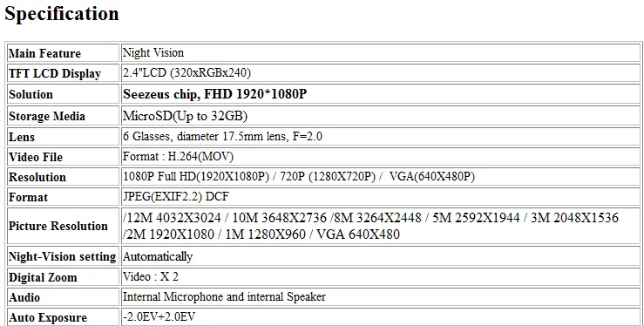The height and width of the screenshot is (326, 644).
Task: Click the Specification heading
Action: pyautogui.click(x=62, y=14)
